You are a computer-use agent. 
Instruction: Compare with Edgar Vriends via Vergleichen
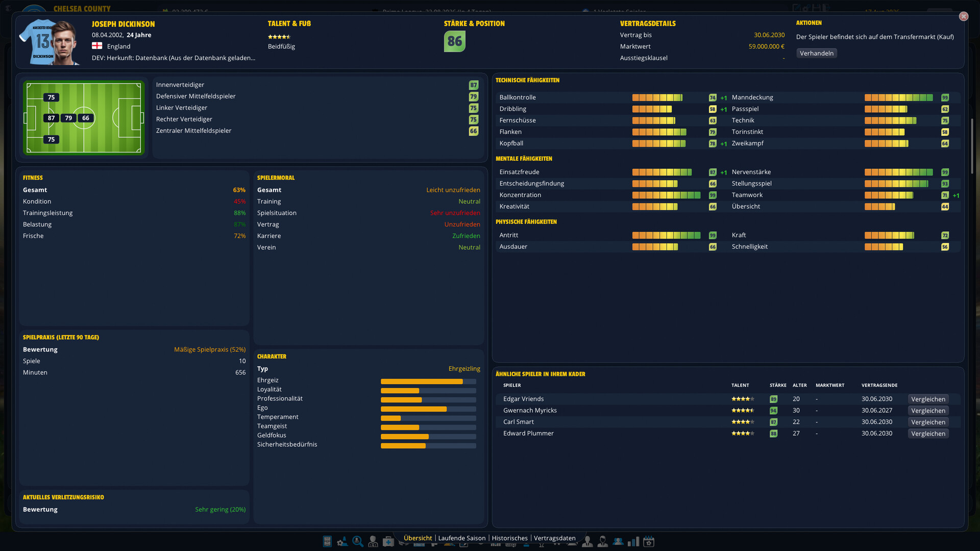[928, 399]
